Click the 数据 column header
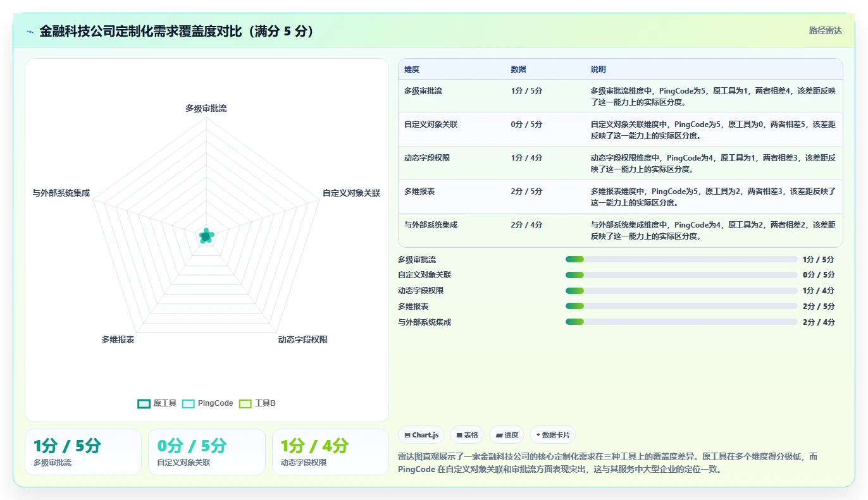This screenshot has height=500, width=868. [x=519, y=70]
